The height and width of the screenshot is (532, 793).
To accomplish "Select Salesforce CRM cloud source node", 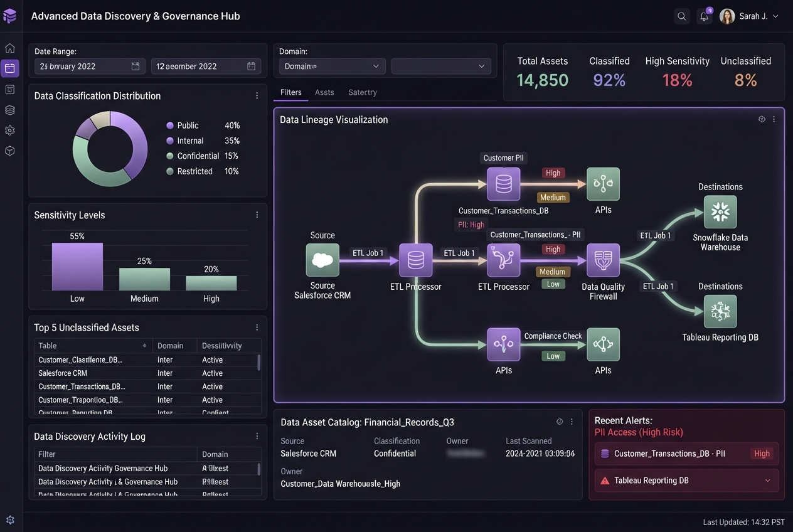I will click(x=322, y=260).
